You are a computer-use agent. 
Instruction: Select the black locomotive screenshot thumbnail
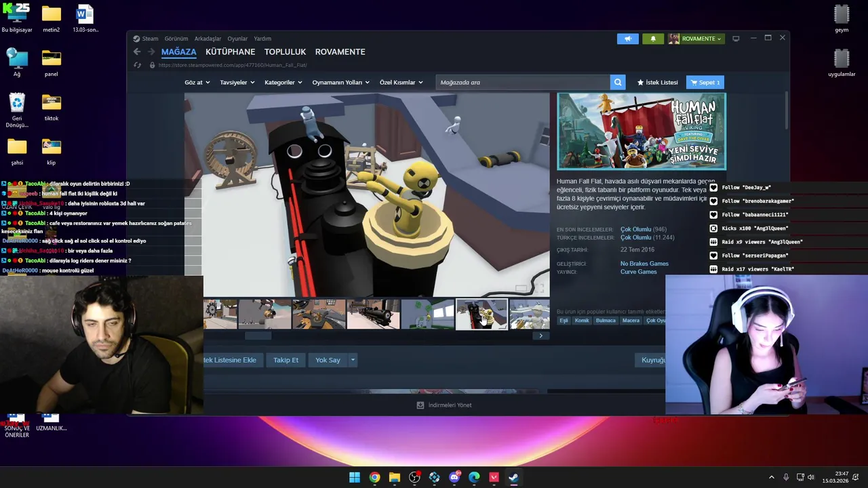373,314
